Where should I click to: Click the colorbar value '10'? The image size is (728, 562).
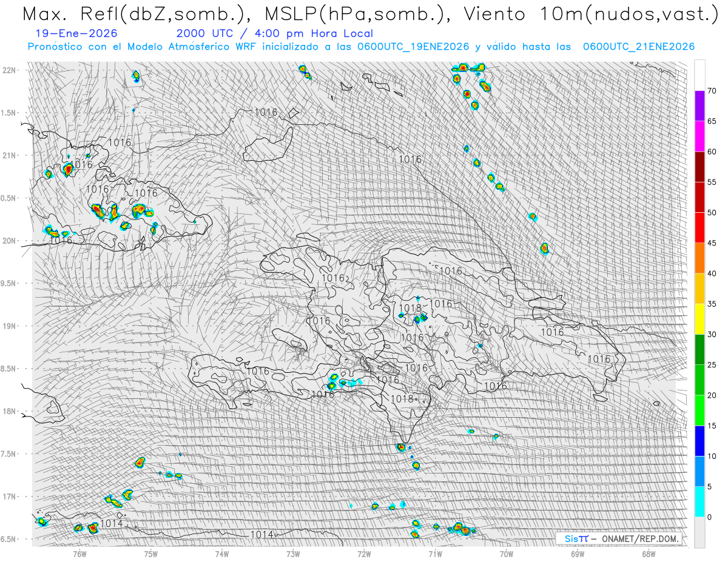click(713, 456)
